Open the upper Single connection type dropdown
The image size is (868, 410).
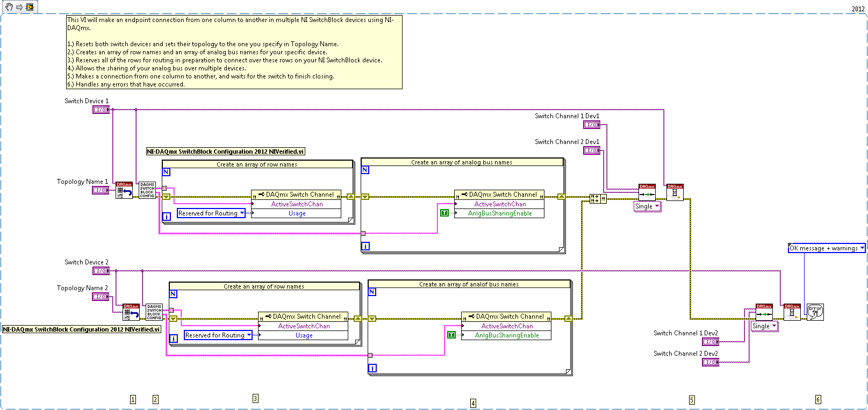pyautogui.click(x=647, y=206)
